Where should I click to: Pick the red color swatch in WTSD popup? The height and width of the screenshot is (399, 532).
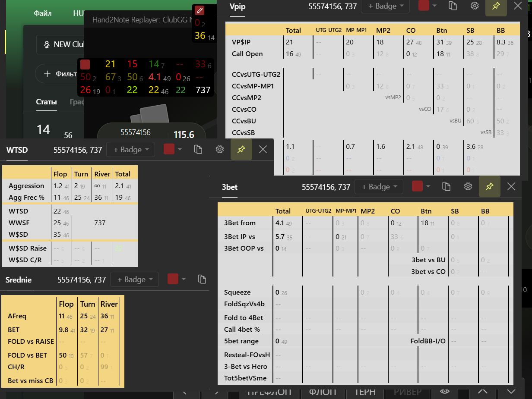(x=169, y=149)
